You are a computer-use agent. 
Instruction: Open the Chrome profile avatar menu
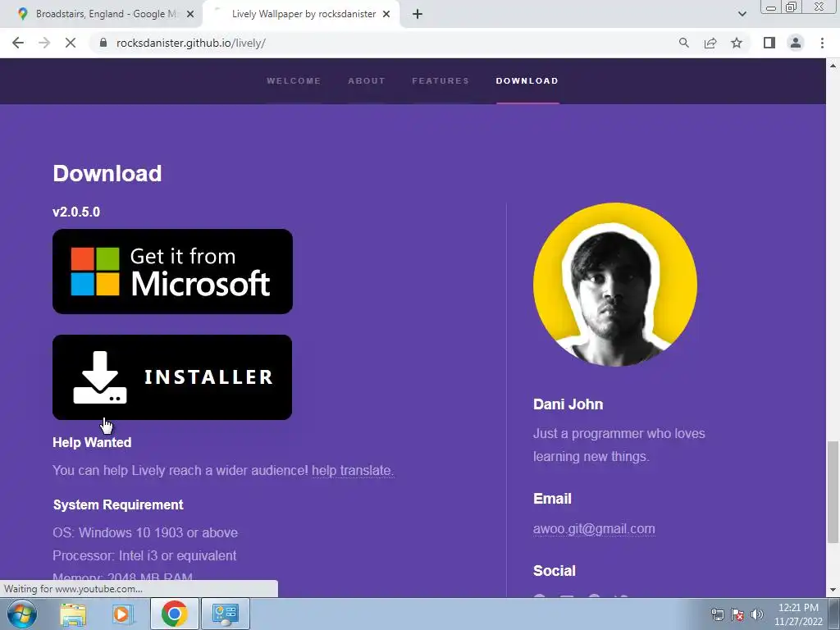click(796, 43)
